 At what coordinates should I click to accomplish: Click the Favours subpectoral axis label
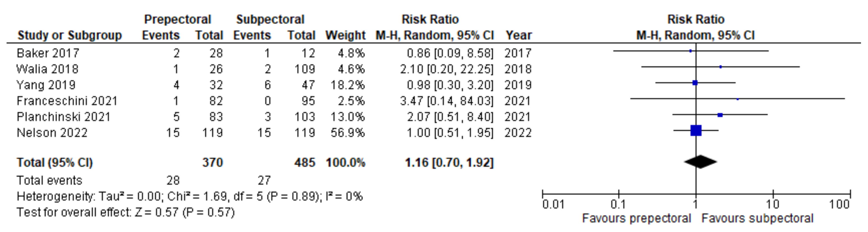point(757,218)
